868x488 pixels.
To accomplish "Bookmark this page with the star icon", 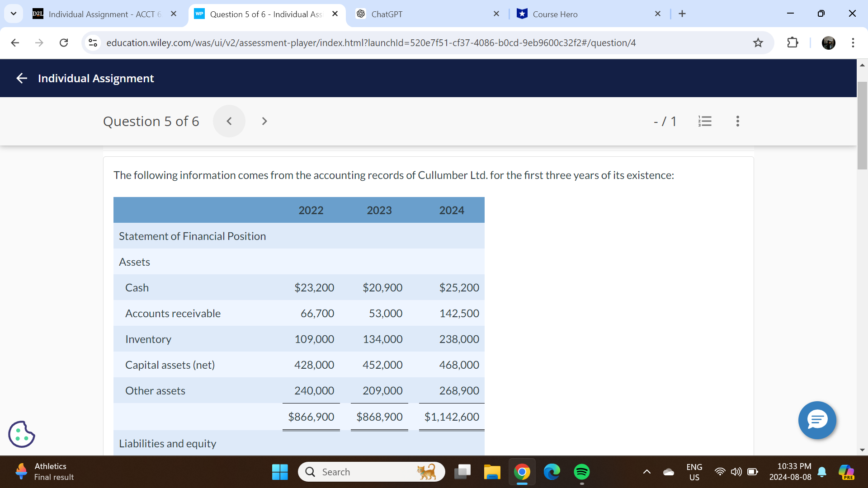I will click(759, 42).
